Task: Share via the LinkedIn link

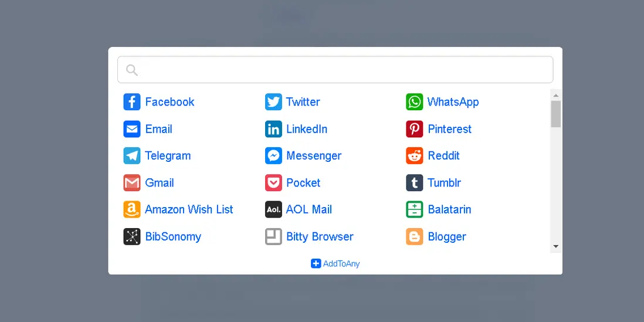Action: tap(307, 129)
